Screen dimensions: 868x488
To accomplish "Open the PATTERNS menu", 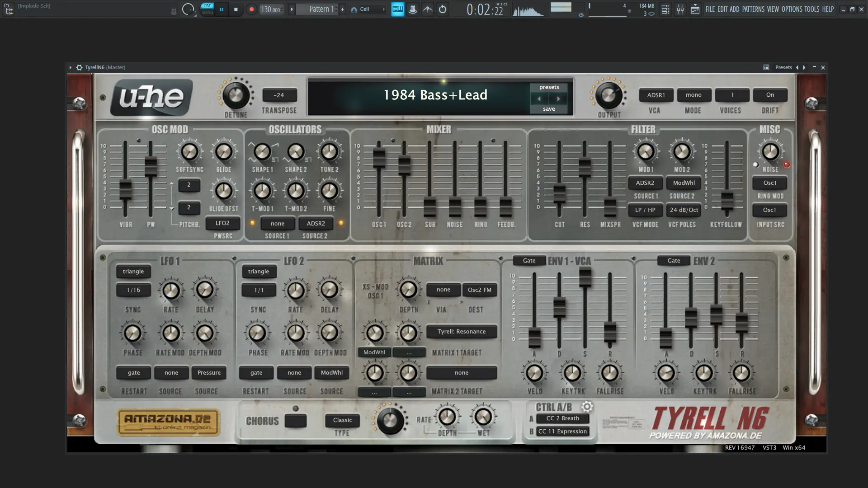I will pos(753,9).
